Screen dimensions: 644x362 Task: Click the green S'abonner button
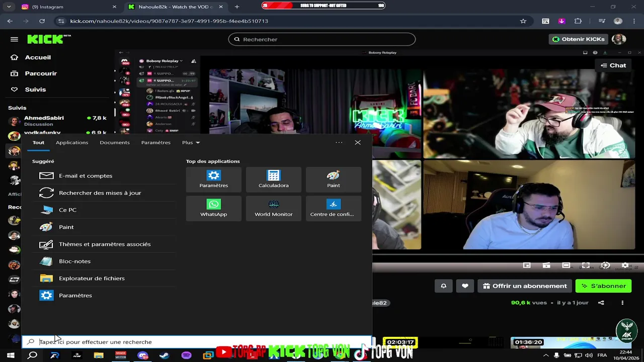(603, 286)
